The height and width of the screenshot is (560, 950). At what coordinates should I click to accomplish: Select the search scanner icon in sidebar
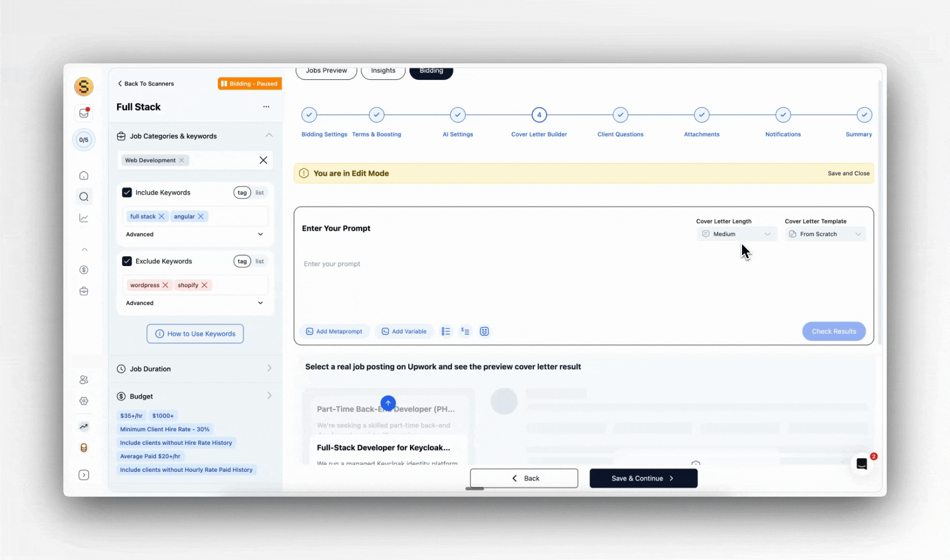pos(83,197)
